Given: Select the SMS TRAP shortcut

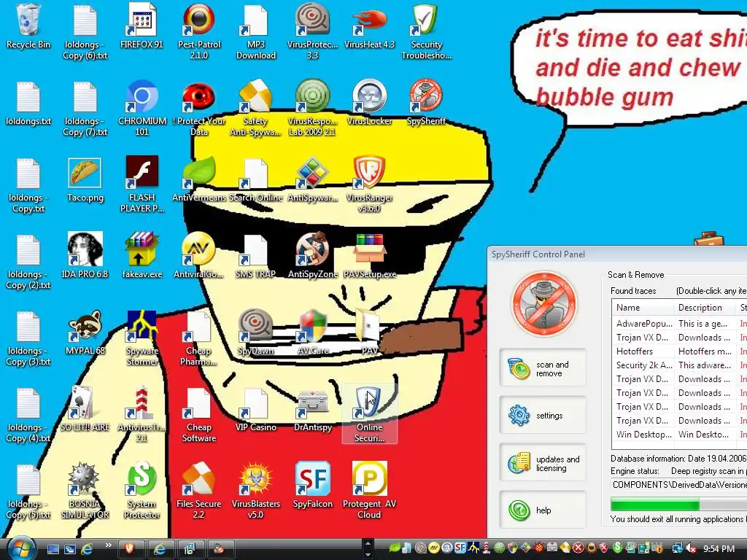Looking at the screenshot, I should (256, 256).
